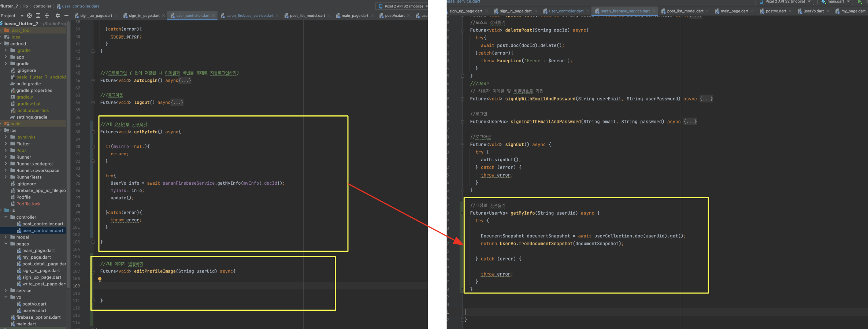Expand the model folder under lib
This screenshot has height=329, width=868.
6,237
